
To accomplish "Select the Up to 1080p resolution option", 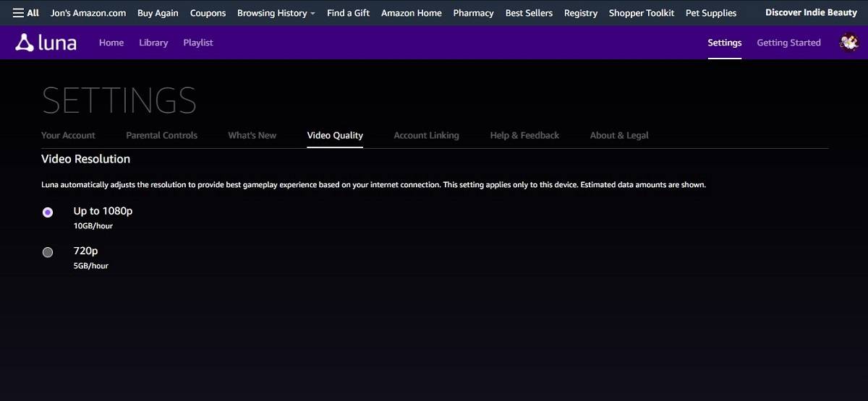I will tap(48, 212).
